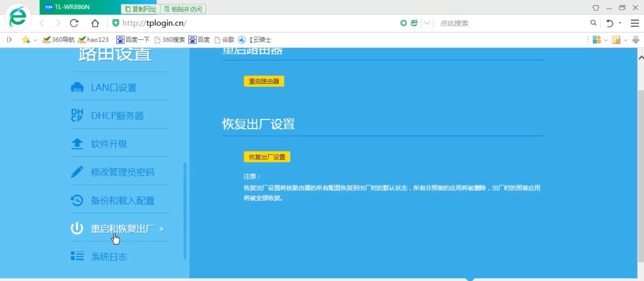Open DHCP服务器 settings in sidebar
Viewport: 644px width, 281px height.
tap(117, 116)
